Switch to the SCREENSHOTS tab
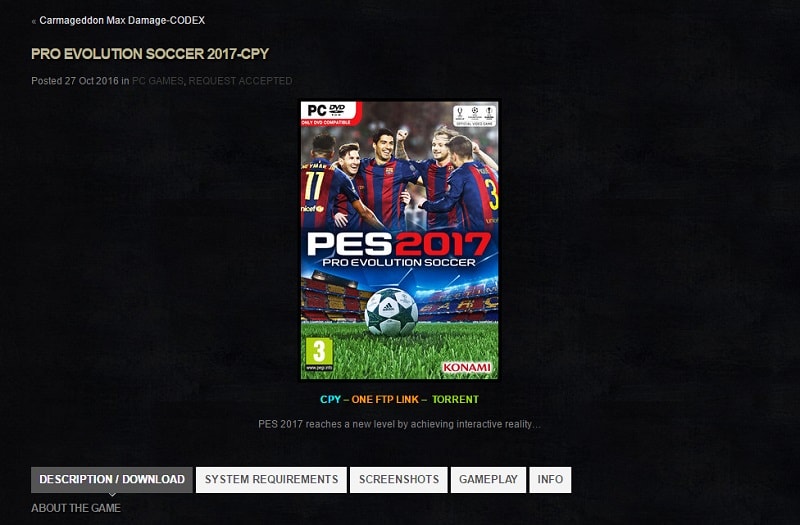 398,480
